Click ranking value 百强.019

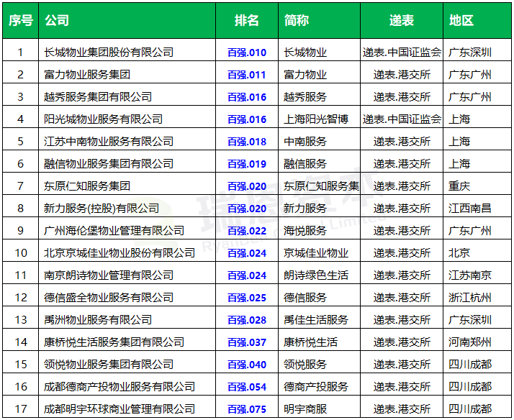coord(247,164)
